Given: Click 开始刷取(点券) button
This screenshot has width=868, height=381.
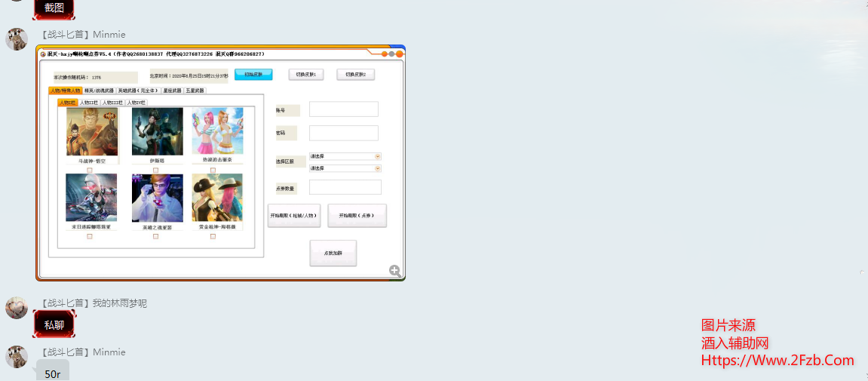Looking at the screenshot, I should coord(357,216).
